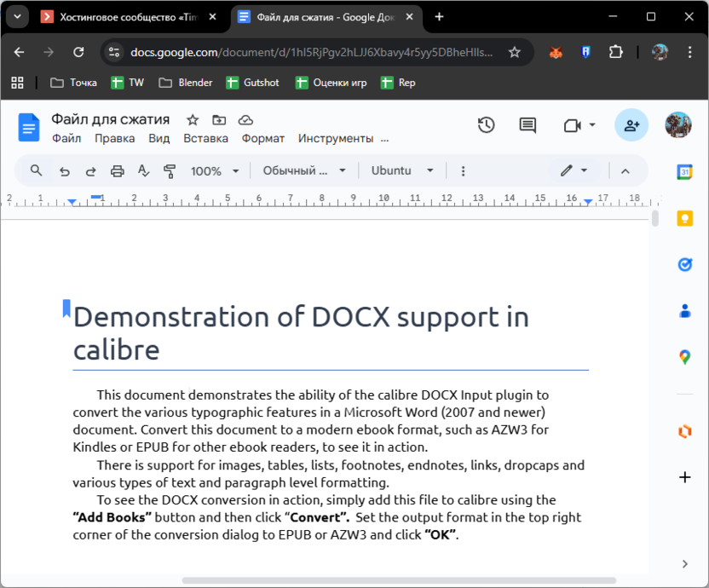Screen dimensions: 709x588
Task: Open the Формат menu
Action: pyautogui.click(x=262, y=139)
